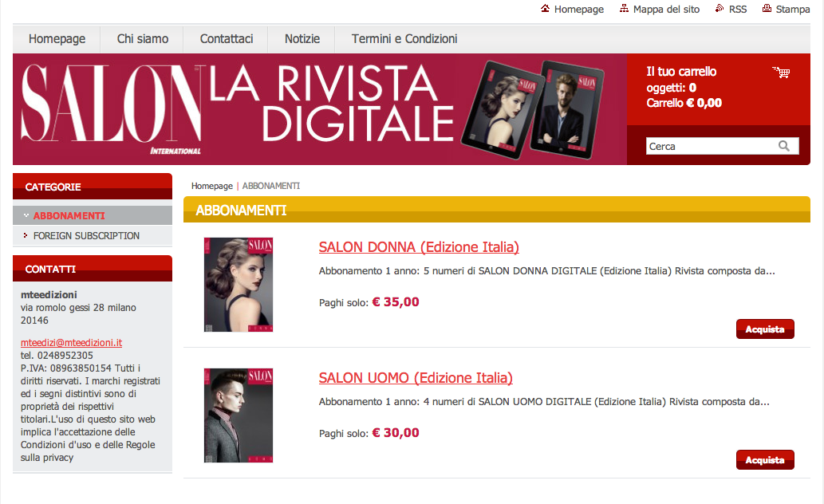Click the € 35,00 price
Image resolution: width=824 pixels, height=504 pixels.
(x=396, y=301)
